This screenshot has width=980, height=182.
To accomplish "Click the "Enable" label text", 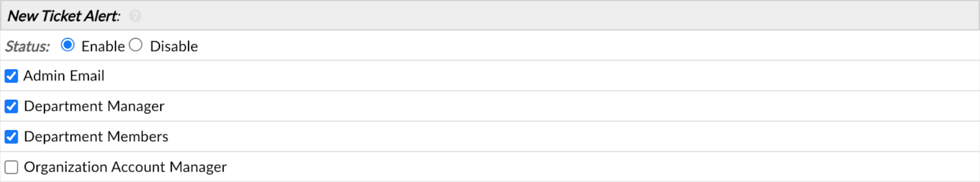I will tap(103, 46).
